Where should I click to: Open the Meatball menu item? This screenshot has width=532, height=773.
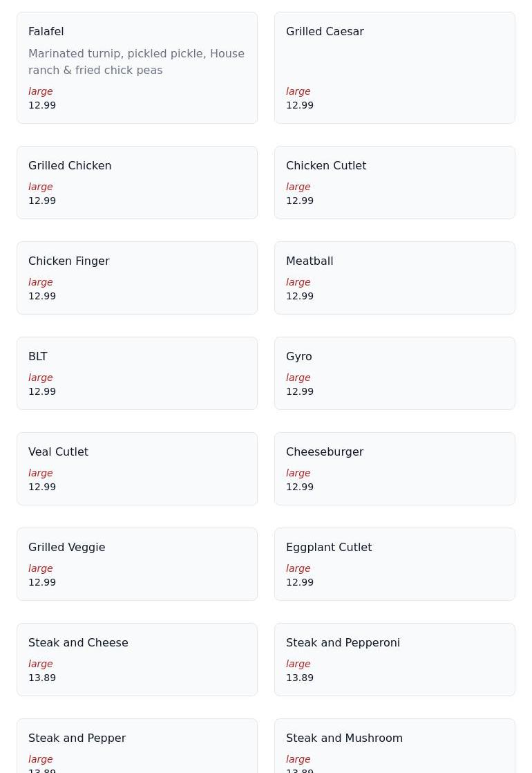tap(395, 277)
